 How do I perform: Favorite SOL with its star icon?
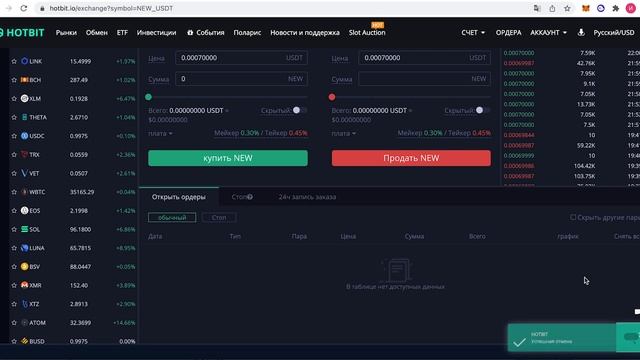point(14,229)
